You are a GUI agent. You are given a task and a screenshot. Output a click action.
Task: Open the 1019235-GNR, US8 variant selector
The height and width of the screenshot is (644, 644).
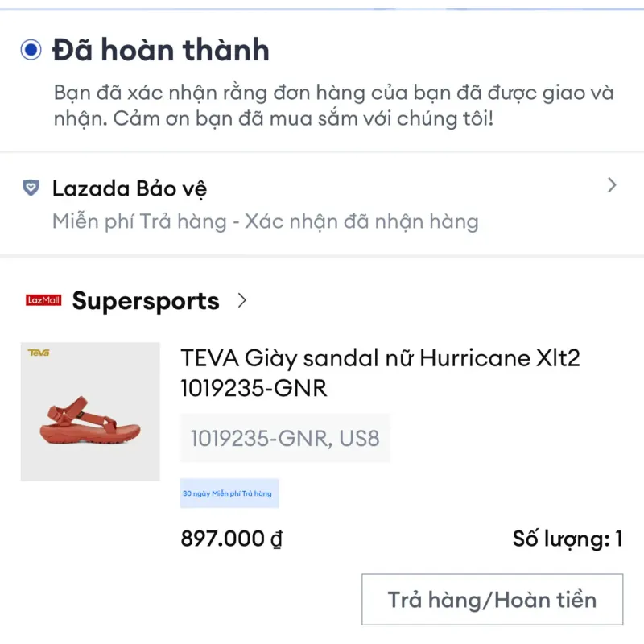tap(284, 438)
